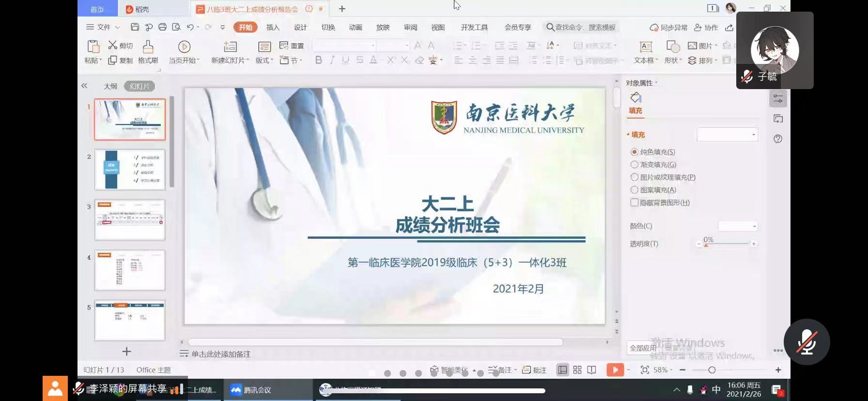Click the Apply to All (全部应用) button
Screen dimensions: 868x401
(x=642, y=348)
